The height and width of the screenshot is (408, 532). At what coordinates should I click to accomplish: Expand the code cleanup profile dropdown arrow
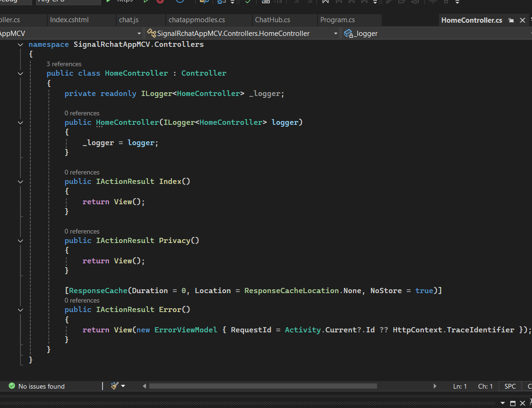click(123, 386)
